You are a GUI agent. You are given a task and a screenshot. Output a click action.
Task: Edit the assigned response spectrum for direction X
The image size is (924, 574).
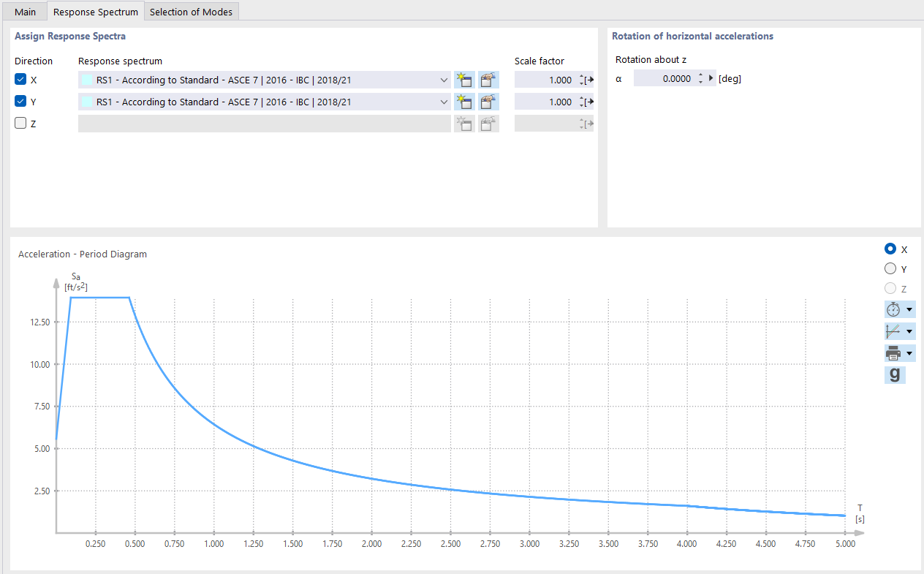tap(488, 79)
